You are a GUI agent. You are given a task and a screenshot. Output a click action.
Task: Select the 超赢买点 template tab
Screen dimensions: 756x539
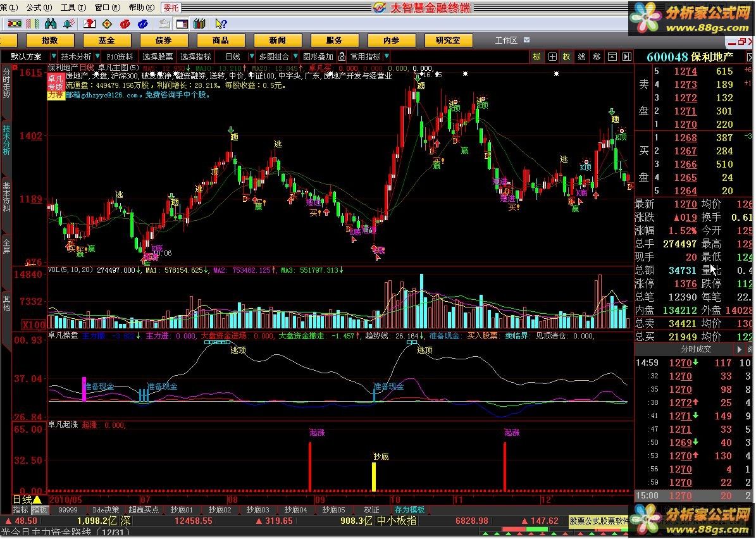click(x=144, y=509)
